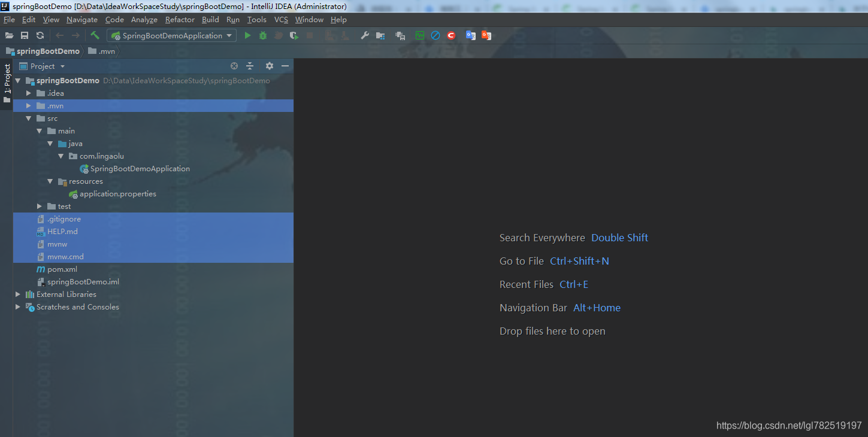Hide the Project tool window
Viewport: 868px width, 437px height.
pos(285,66)
